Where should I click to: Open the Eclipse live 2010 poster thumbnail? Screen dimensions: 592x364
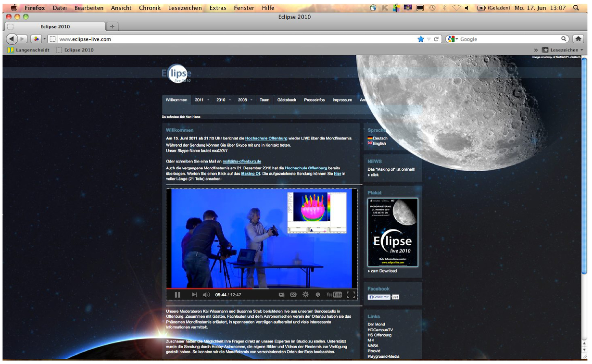pyautogui.click(x=393, y=232)
